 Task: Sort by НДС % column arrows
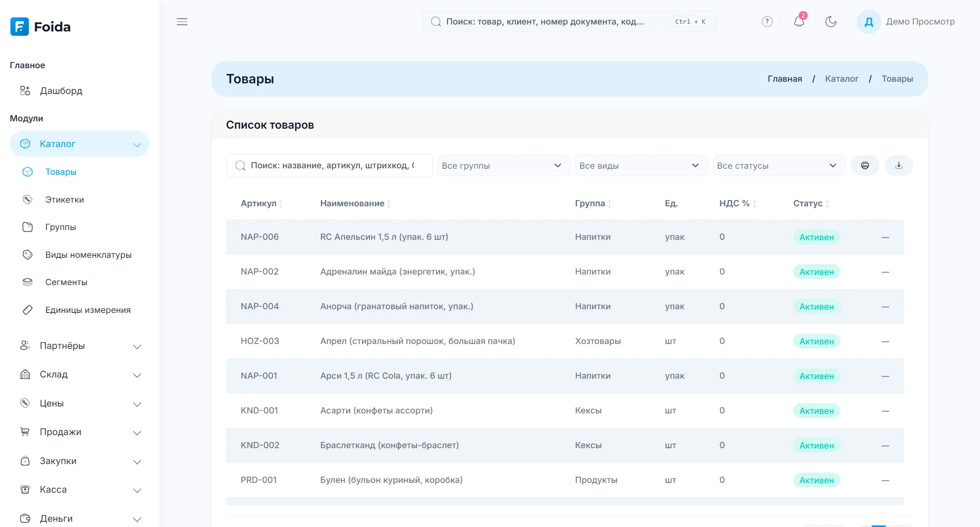click(x=755, y=204)
